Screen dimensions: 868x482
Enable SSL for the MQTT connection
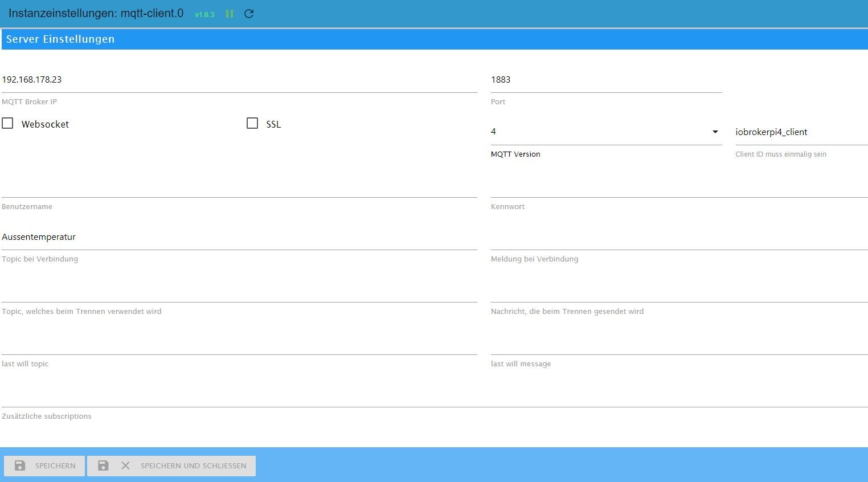pyautogui.click(x=252, y=123)
